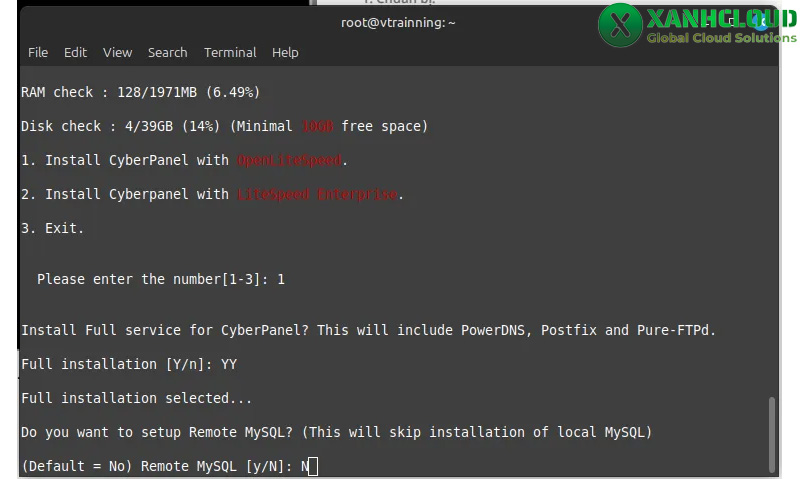Click 'Do you want to setup Remote MySQL?' line
The width and height of the screenshot is (800, 479).
(x=337, y=432)
